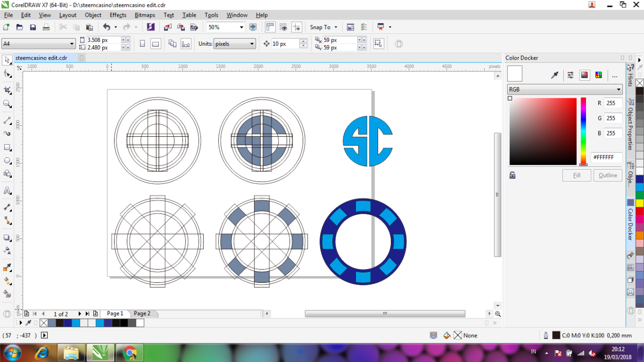Expand the color palette flyout arrow
This screenshot has width=644, height=362.
coord(640,60)
